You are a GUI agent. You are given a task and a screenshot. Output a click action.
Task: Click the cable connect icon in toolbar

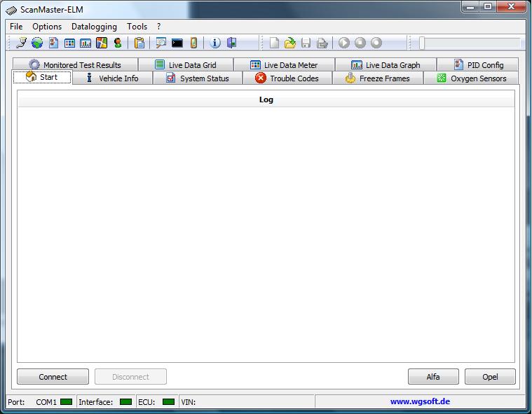tap(21, 43)
